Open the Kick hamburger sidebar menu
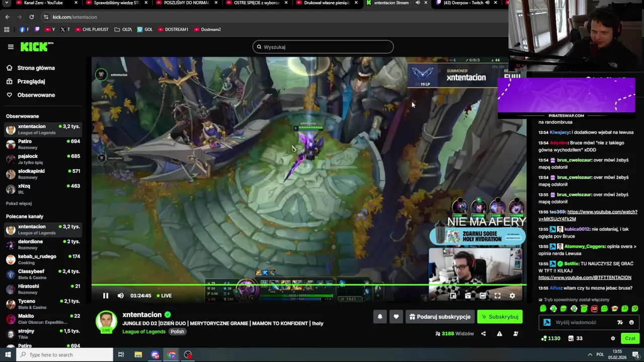 point(11,47)
